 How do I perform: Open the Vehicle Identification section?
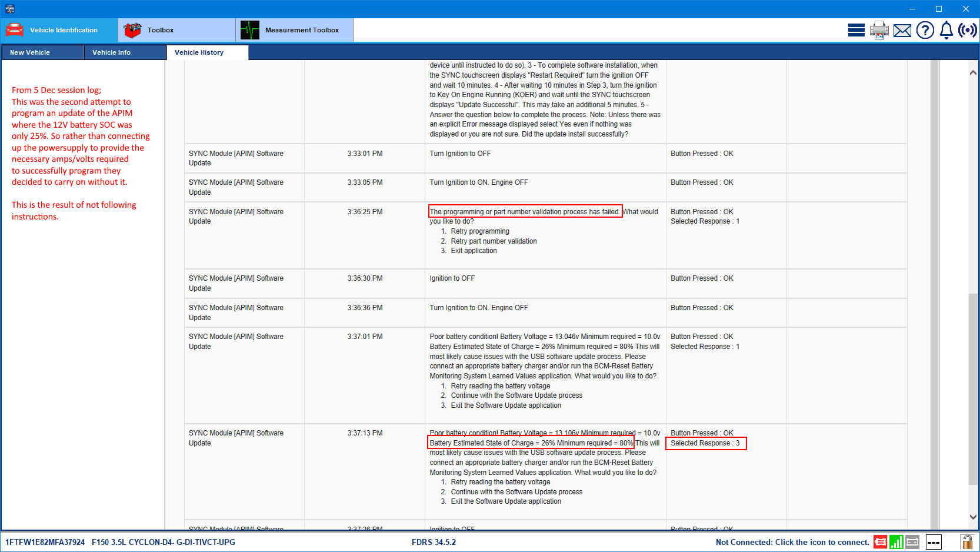tap(59, 30)
